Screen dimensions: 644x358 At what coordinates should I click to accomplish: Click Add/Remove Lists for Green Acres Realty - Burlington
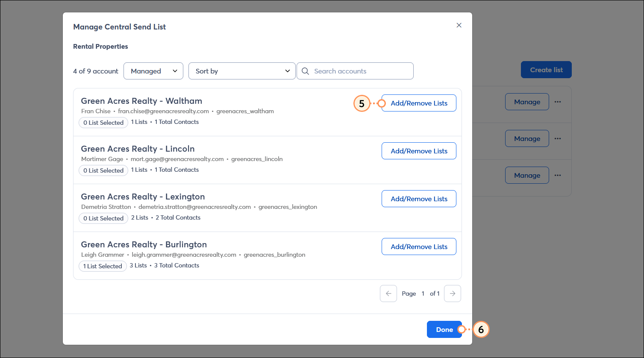tap(418, 246)
